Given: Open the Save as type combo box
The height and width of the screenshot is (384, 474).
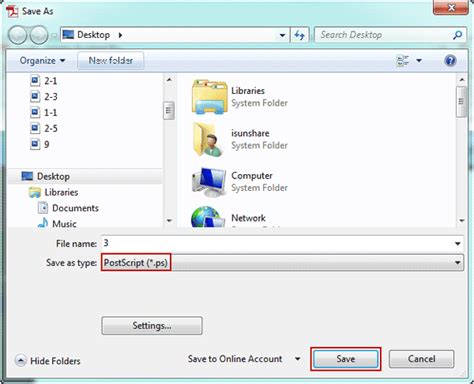Looking at the screenshot, I should [282, 263].
